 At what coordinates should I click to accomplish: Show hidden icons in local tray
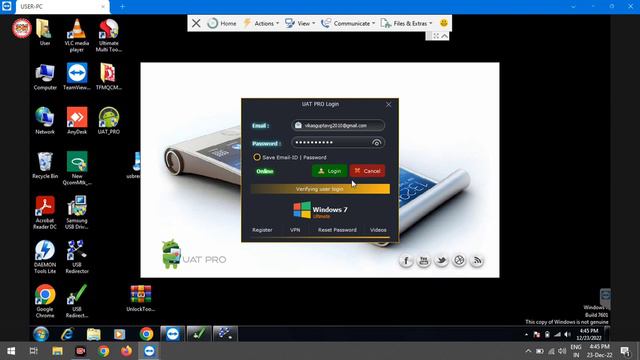(x=528, y=351)
